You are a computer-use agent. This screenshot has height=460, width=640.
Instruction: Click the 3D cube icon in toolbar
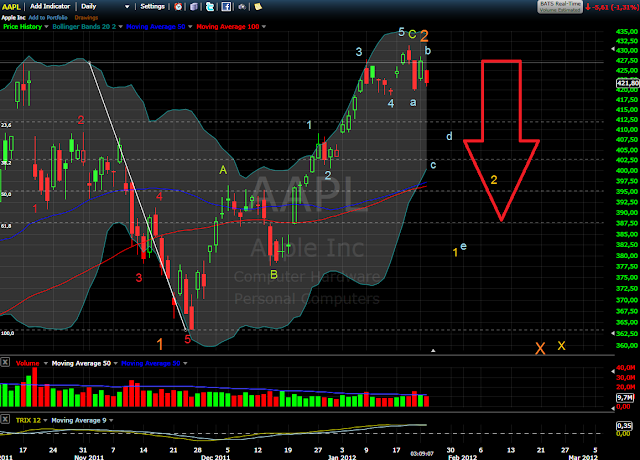pyautogui.click(x=194, y=7)
